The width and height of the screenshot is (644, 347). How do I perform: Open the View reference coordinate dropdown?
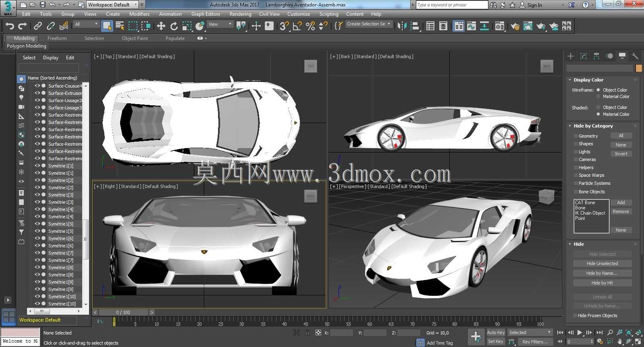coord(220,24)
